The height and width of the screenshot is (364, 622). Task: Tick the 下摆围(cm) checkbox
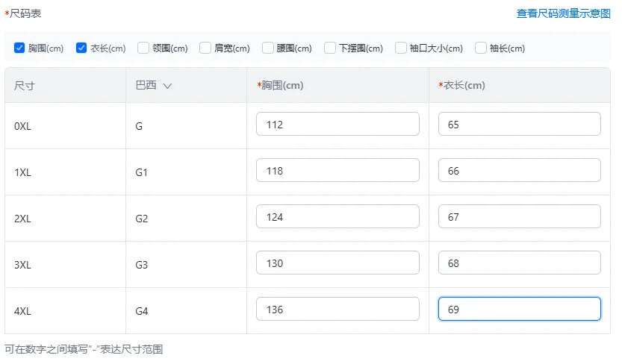330,48
